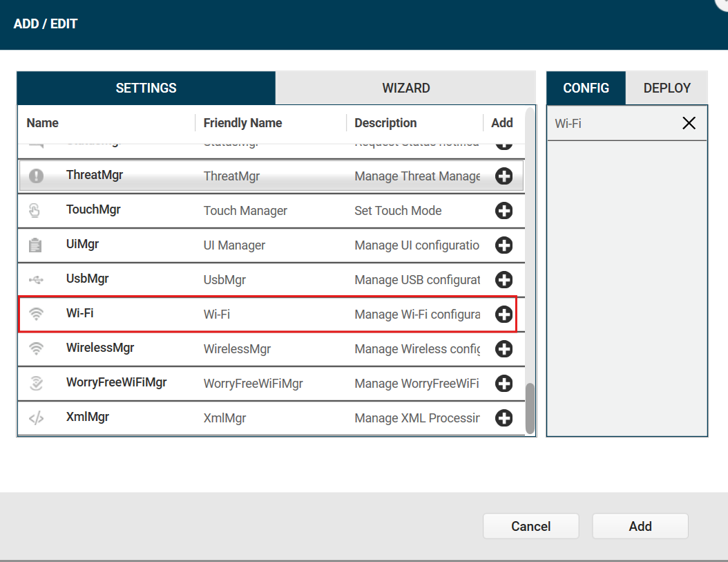Switch to the WIZARD tab

tap(405, 88)
